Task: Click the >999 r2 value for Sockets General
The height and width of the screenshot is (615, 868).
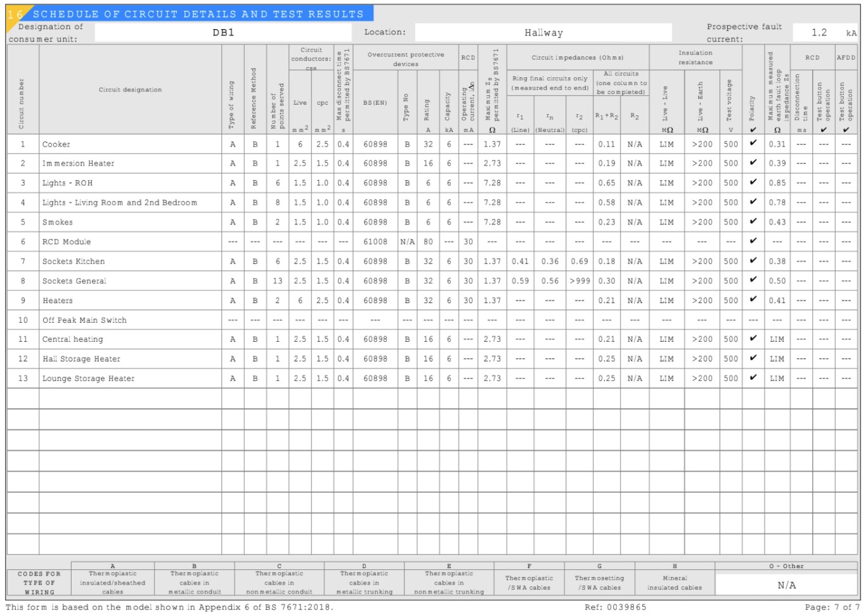Action: click(580, 281)
